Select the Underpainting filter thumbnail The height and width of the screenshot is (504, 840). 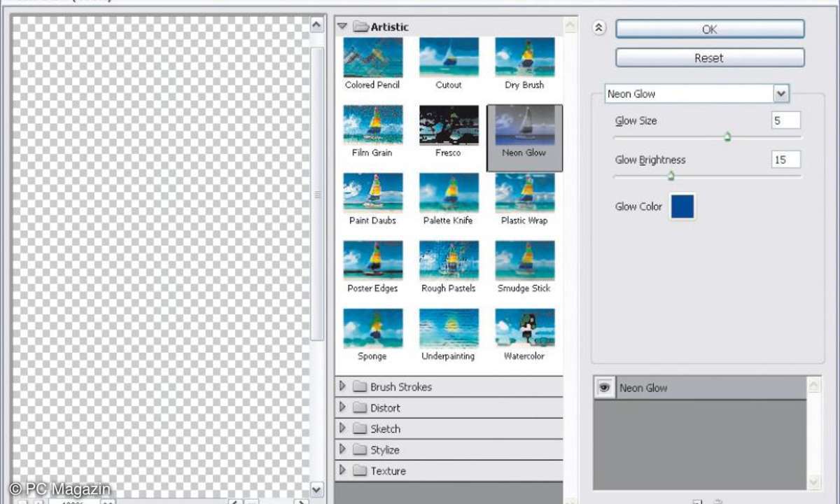tap(449, 329)
